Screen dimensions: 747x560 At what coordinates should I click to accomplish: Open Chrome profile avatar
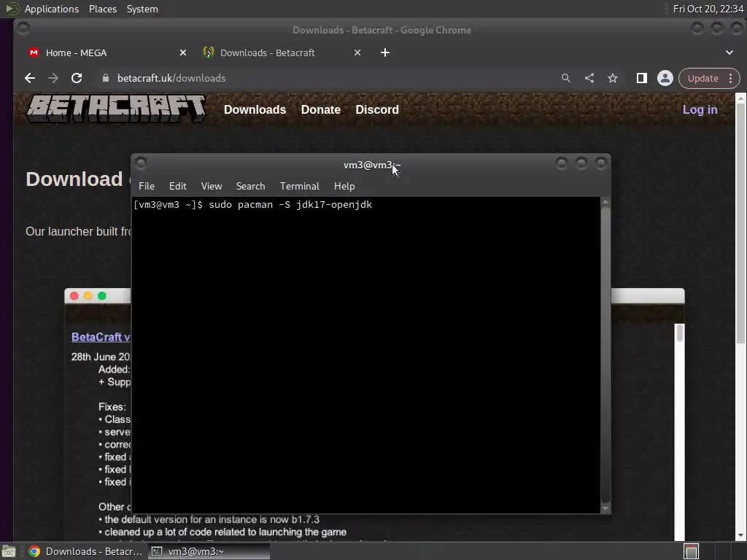pos(665,78)
